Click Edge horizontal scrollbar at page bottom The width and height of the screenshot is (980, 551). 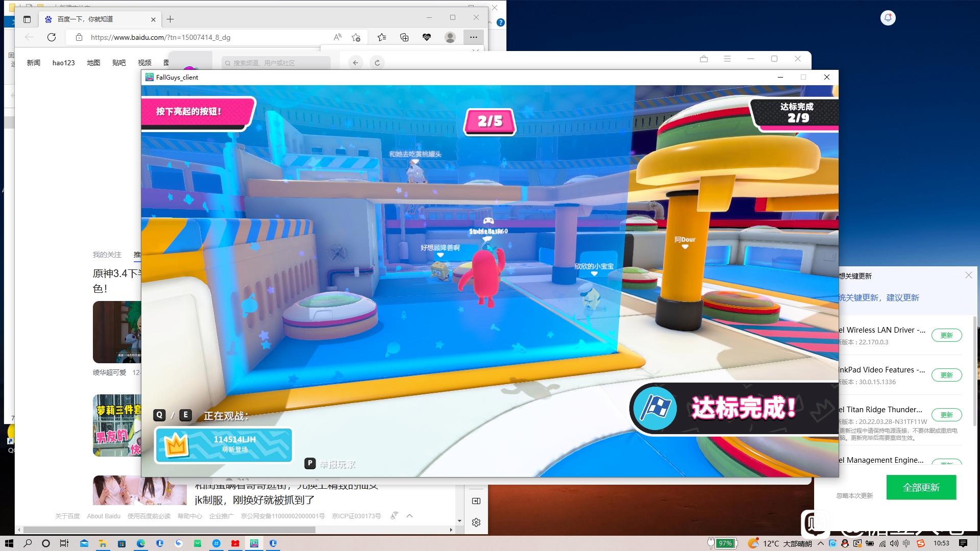tap(169, 530)
